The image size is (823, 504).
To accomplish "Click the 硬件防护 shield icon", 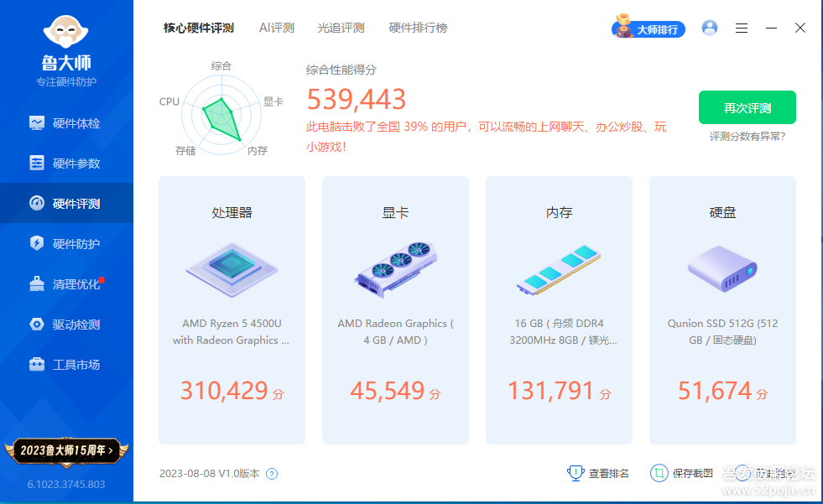I will pos(37,243).
